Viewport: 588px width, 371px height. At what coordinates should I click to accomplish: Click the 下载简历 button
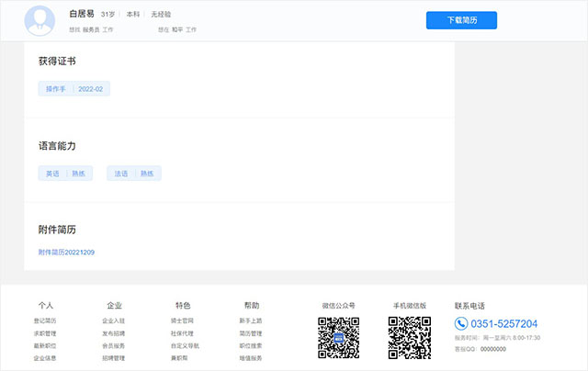(x=461, y=20)
